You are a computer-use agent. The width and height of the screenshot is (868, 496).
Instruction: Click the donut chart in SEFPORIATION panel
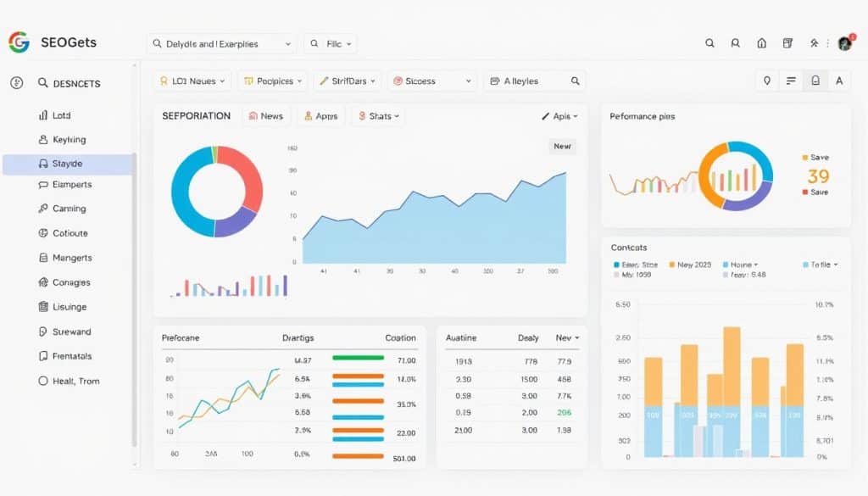pos(217,192)
